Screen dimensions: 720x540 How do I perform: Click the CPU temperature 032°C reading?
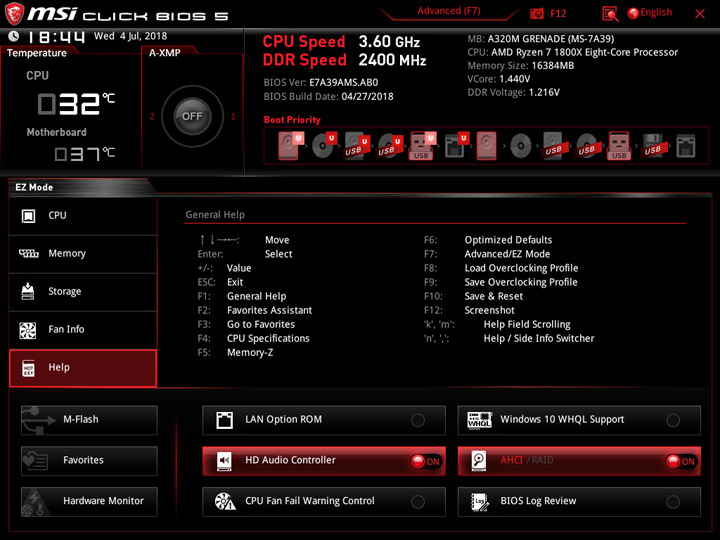tap(76, 104)
